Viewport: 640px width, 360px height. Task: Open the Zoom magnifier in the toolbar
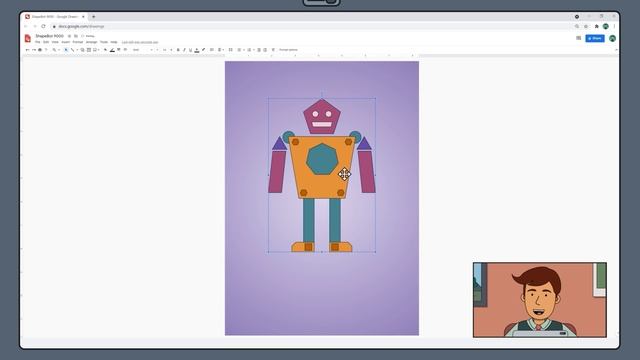tap(55, 50)
